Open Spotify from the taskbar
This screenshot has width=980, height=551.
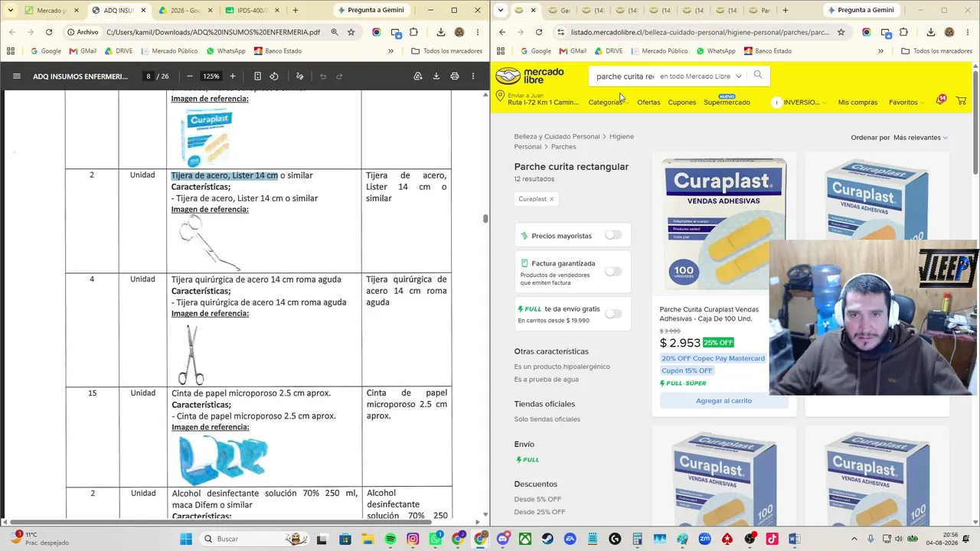point(390,539)
